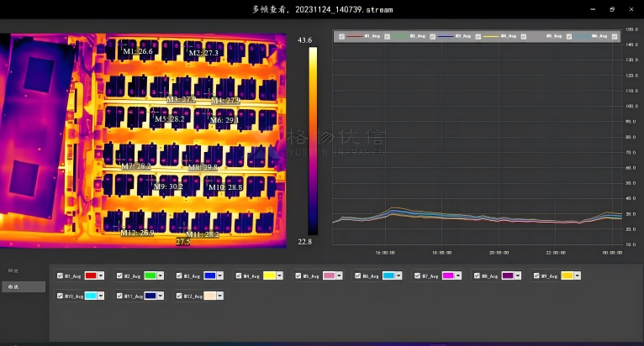Click the green M2_Avg color swatch
Image resolution: width=644 pixels, height=346 pixels.
(x=150, y=275)
